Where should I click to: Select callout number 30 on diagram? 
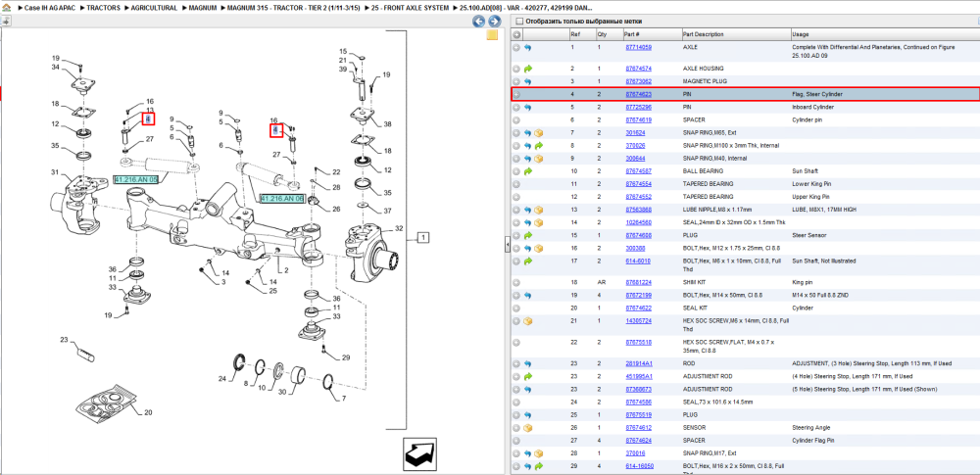pyautogui.click(x=282, y=393)
